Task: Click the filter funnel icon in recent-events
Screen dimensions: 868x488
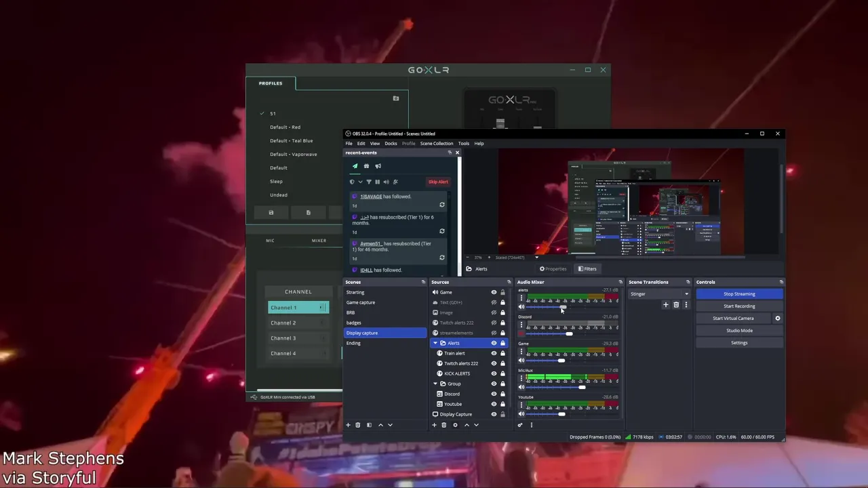Action: pyautogui.click(x=369, y=182)
